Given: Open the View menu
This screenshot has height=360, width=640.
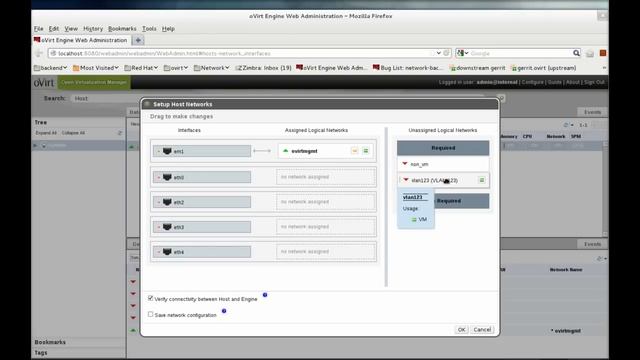Looking at the screenshot, I should [x=71, y=29].
